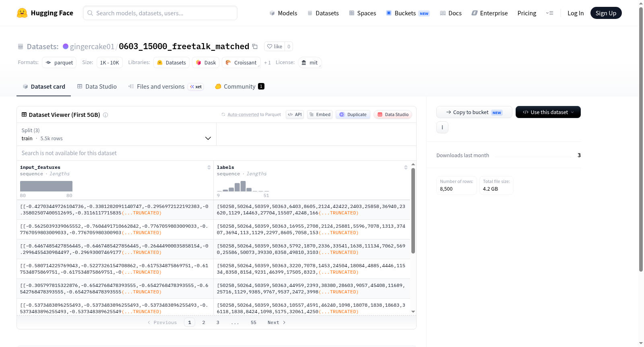Viewport: 644px width, 347px height.
Task: Copy dataset name with the copy icon
Action: pyautogui.click(x=255, y=46)
